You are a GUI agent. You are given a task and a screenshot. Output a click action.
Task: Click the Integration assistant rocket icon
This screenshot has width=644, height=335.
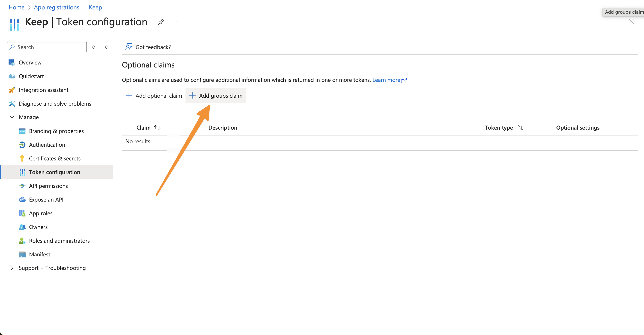12,90
